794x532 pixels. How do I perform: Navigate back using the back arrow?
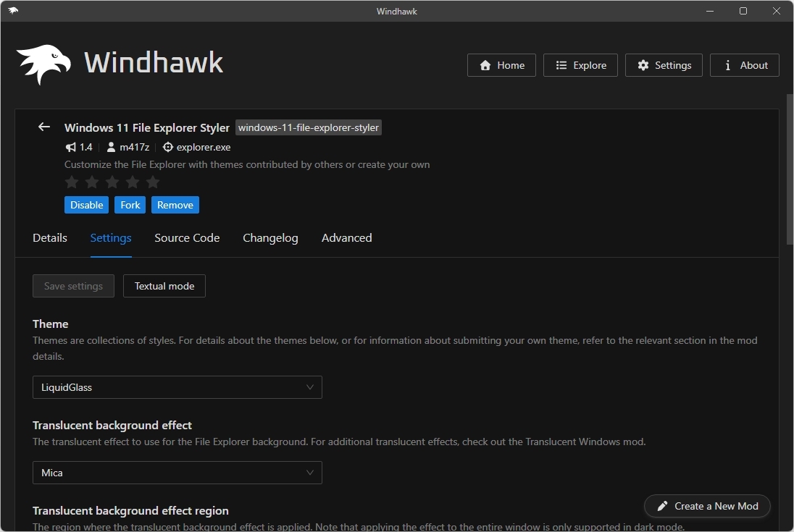coord(43,127)
